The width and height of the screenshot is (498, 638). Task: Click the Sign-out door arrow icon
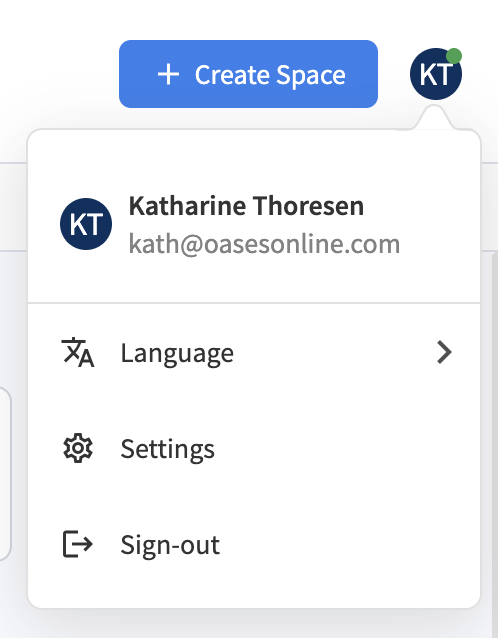pyautogui.click(x=78, y=544)
